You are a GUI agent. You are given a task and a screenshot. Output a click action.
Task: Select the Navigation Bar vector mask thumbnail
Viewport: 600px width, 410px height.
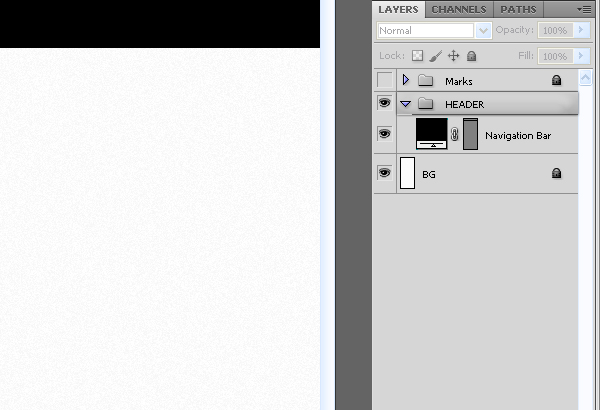(470, 134)
